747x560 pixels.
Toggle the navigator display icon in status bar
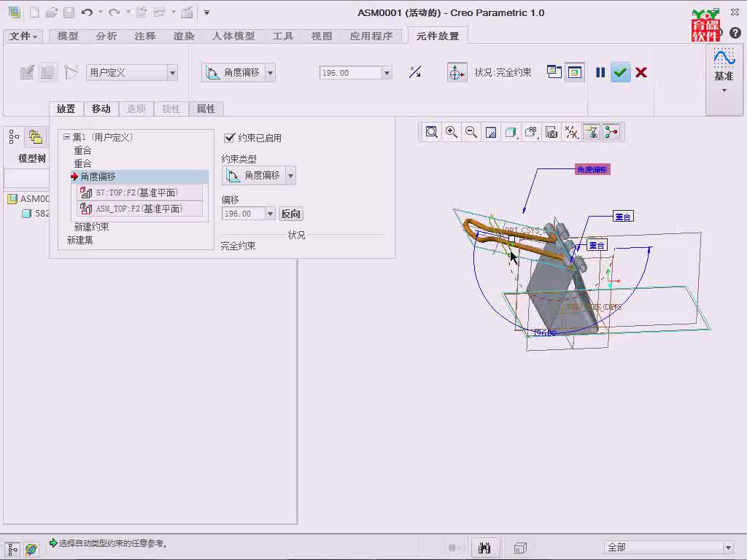pyautogui.click(x=12, y=549)
